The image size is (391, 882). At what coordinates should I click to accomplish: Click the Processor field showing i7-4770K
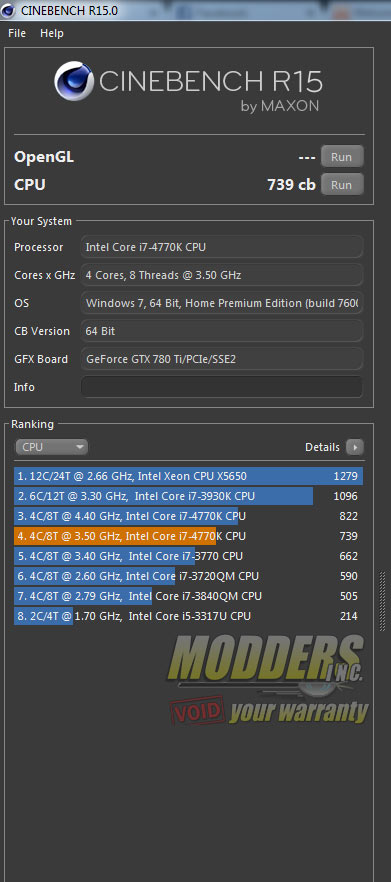pyautogui.click(x=222, y=247)
